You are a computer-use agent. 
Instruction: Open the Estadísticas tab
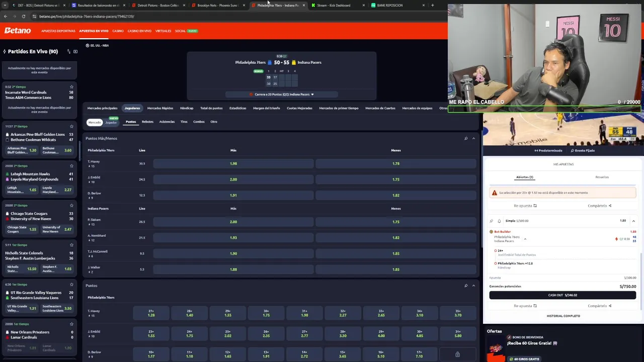click(x=238, y=108)
